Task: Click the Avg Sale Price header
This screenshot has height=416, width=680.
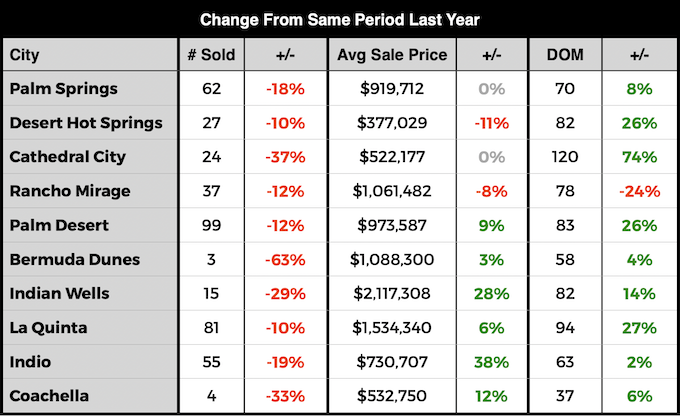Action: 393,55
